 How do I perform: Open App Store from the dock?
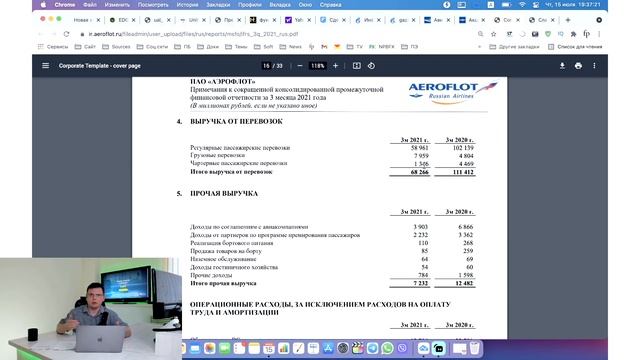[328, 348]
